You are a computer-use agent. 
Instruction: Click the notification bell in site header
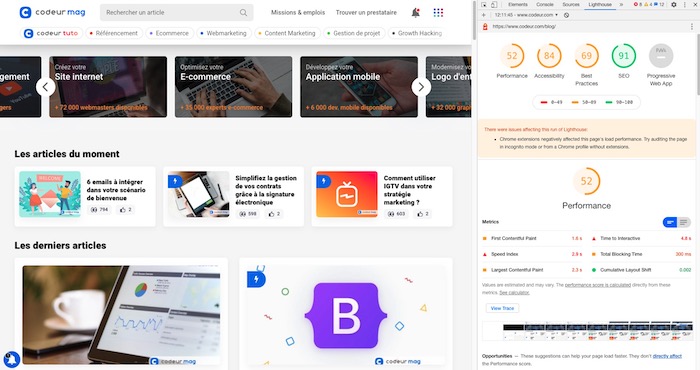point(416,12)
